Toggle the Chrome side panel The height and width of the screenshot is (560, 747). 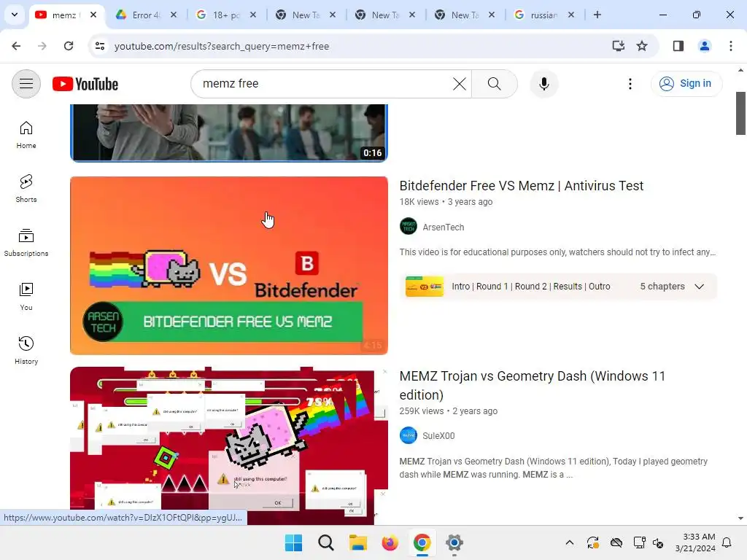coord(678,46)
